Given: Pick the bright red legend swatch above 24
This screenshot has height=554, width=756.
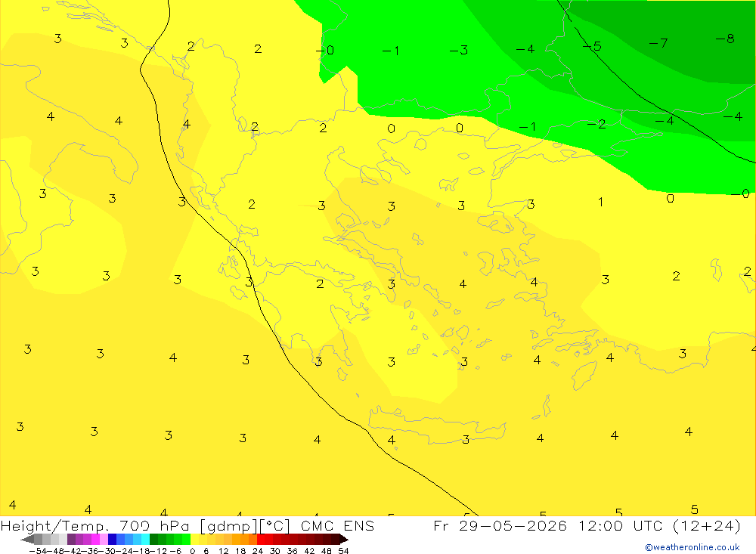Looking at the screenshot, I should [x=261, y=539].
